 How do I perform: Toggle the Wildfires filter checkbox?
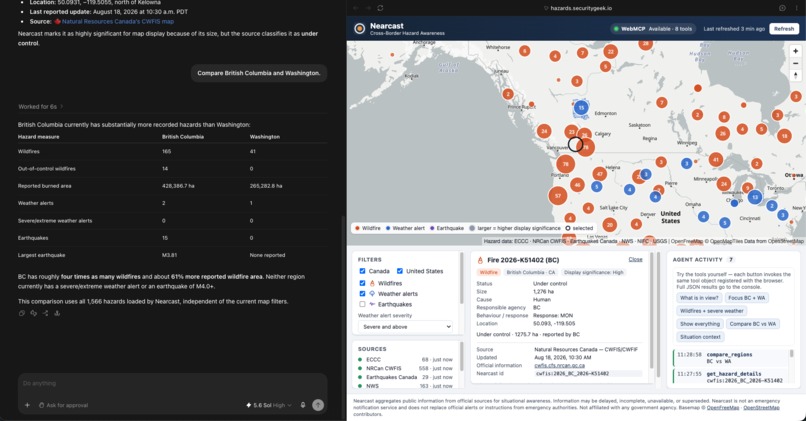(x=362, y=283)
